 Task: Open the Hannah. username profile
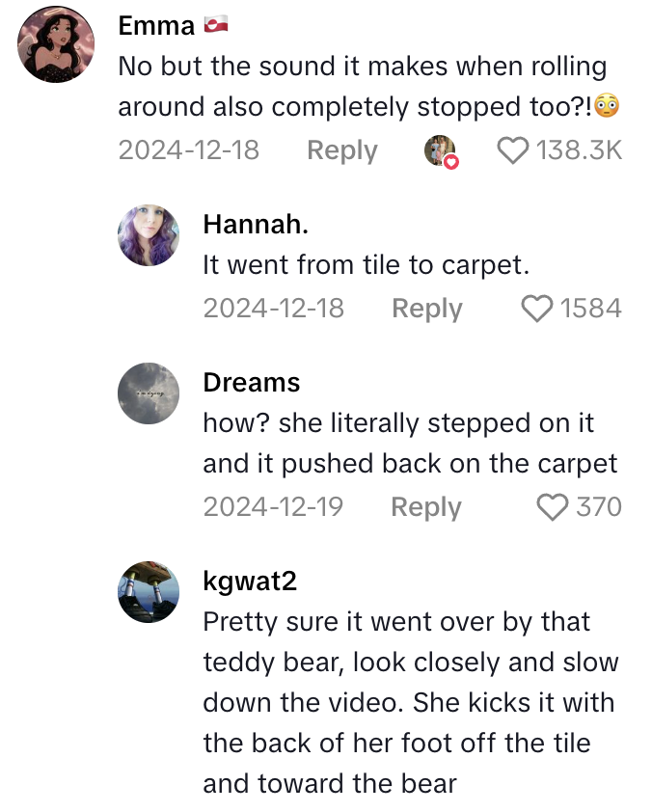point(256,225)
